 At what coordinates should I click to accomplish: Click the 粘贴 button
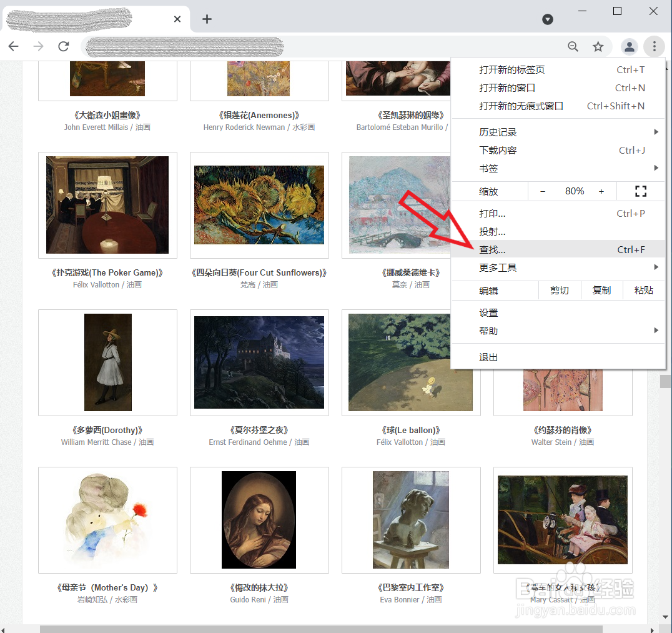(x=643, y=291)
